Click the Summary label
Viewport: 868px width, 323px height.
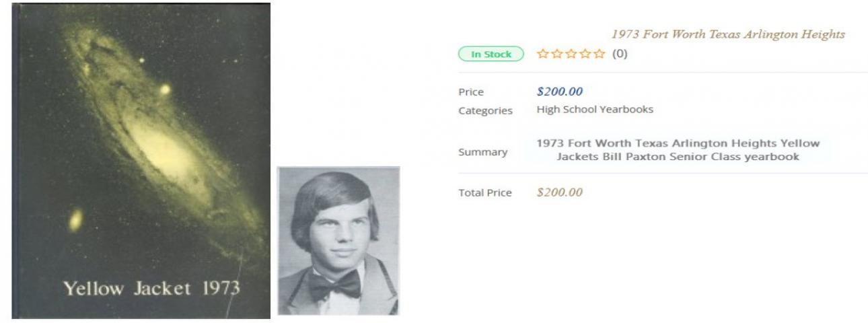pyautogui.click(x=483, y=152)
